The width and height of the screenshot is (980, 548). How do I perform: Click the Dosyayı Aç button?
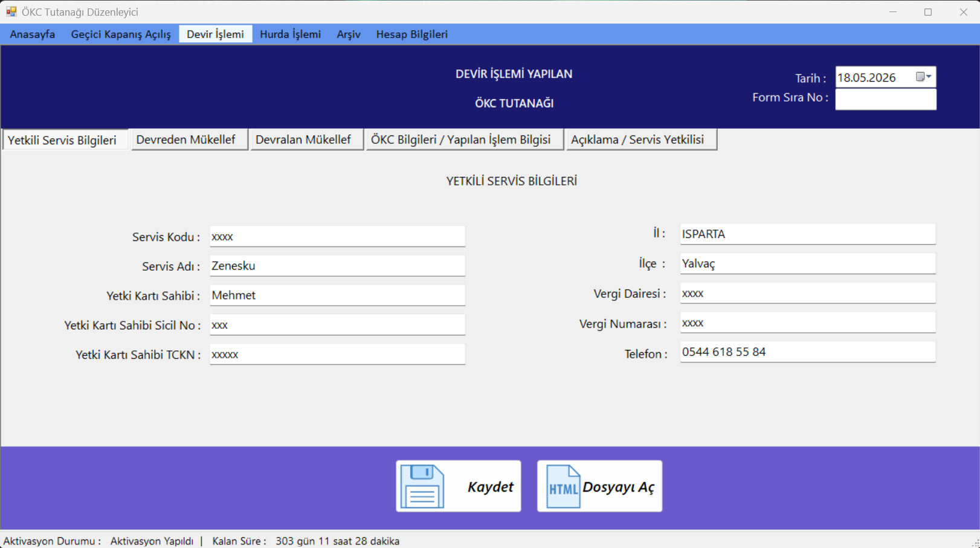pos(599,486)
